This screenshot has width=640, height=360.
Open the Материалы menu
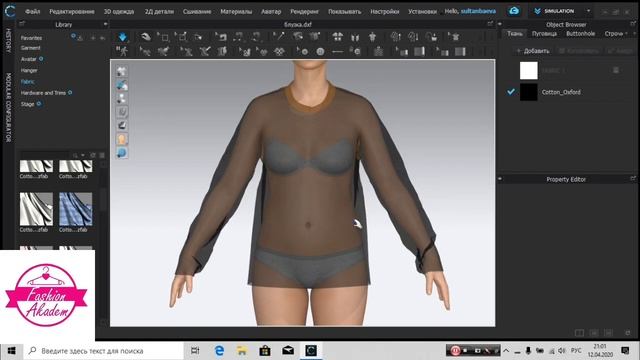(x=236, y=11)
